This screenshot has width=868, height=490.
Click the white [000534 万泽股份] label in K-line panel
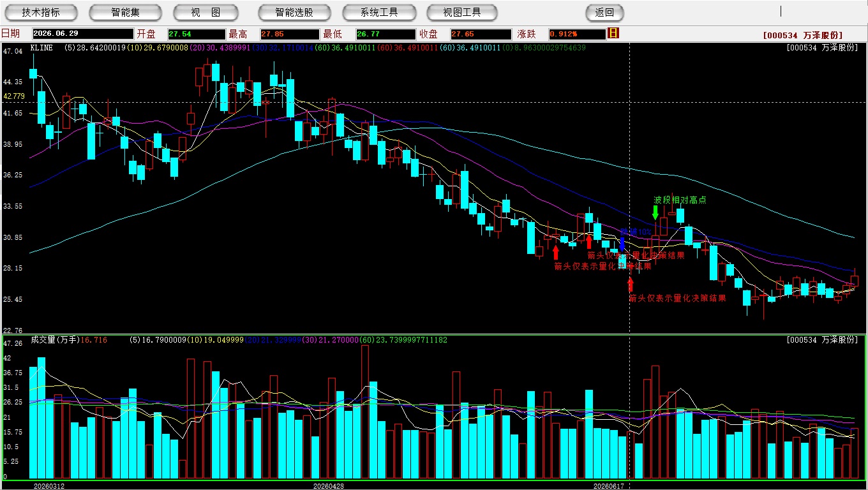(822, 47)
